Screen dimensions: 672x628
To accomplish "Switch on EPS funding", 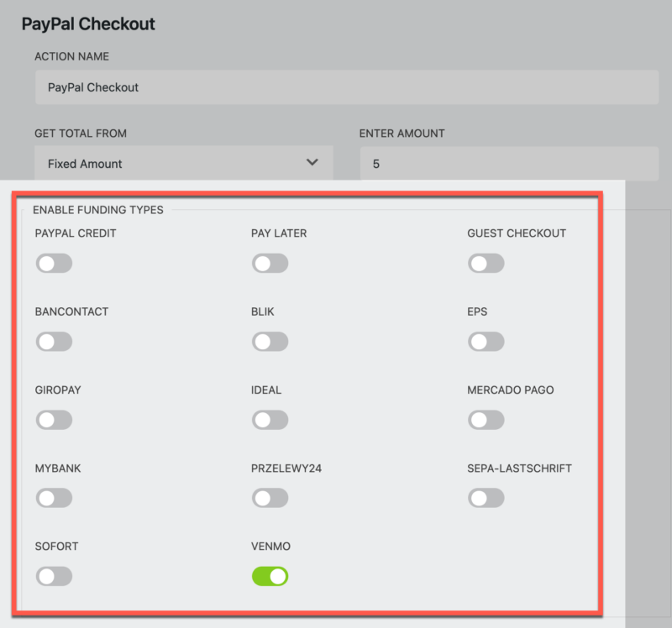I will point(486,341).
